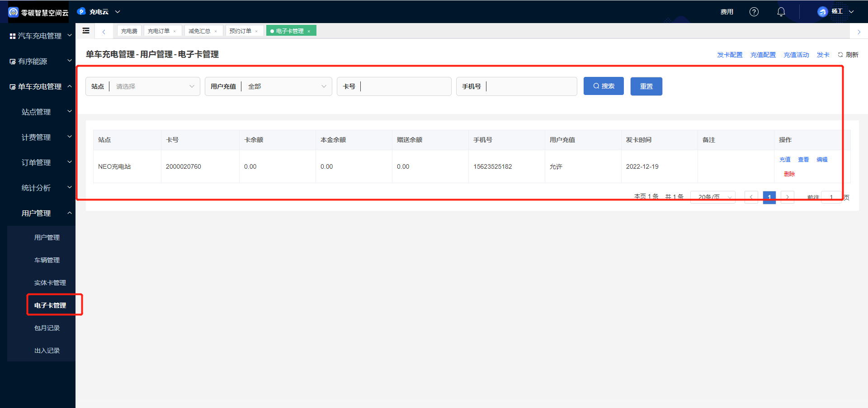
Task: Click the 发卡配置 link
Action: (730, 55)
